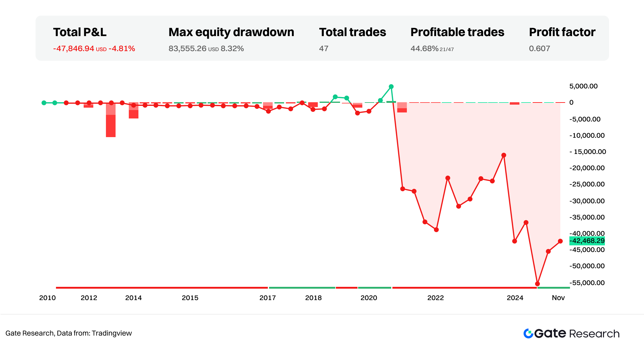644x353 pixels.
Task: Click the lowest red data point near -55,000
Action: tap(537, 284)
